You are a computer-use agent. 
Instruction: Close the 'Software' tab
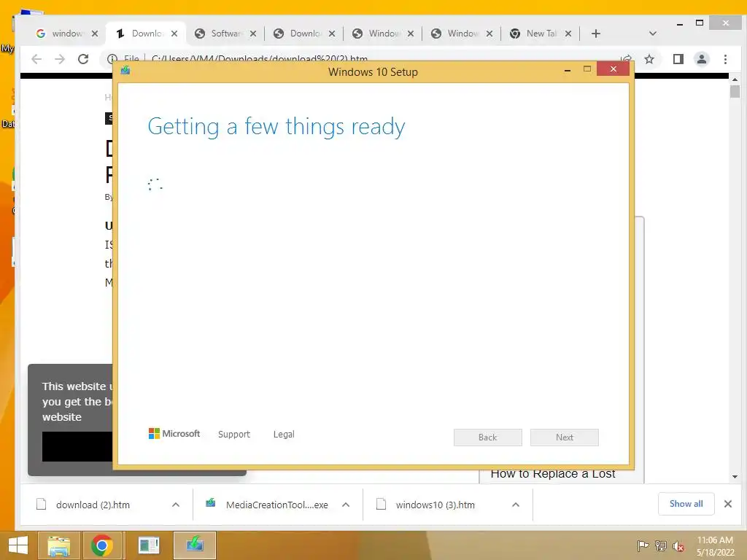(x=253, y=34)
